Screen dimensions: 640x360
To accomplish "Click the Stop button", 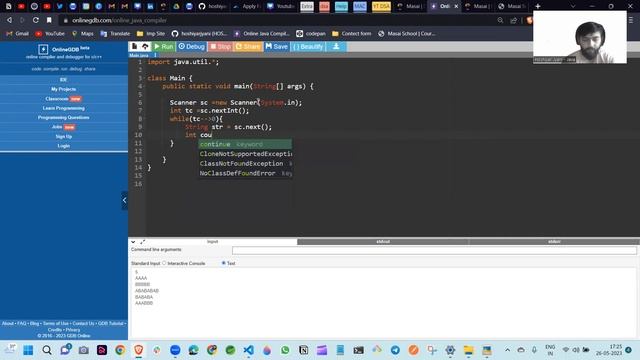I will [220, 47].
